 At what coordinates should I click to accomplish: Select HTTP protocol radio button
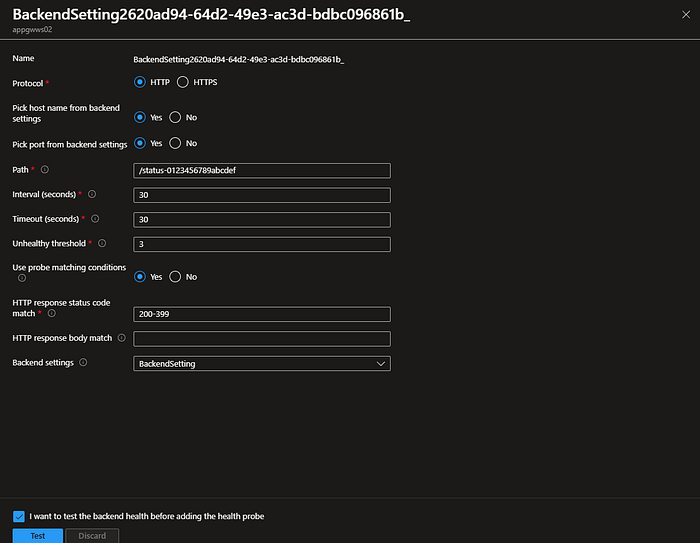140,82
